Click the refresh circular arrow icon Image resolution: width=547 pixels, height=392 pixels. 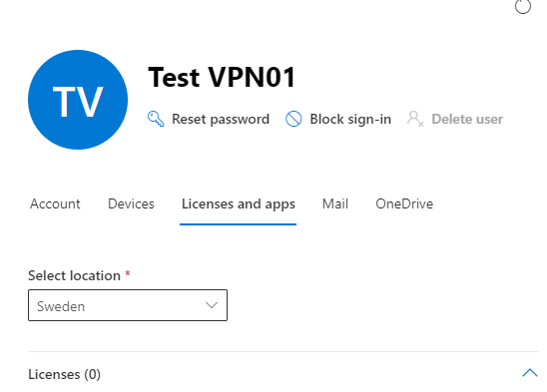click(x=523, y=6)
